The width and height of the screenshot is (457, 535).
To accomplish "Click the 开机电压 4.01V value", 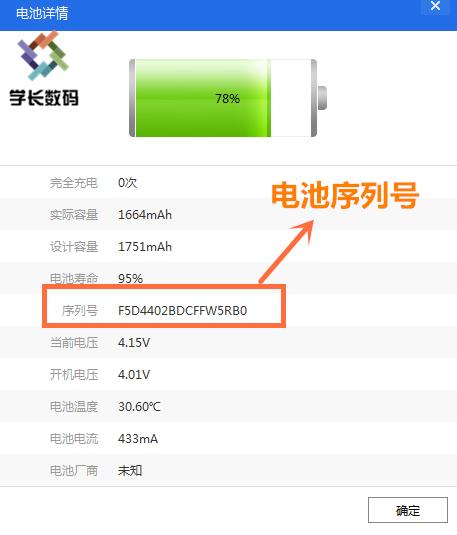I will coord(134,375).
